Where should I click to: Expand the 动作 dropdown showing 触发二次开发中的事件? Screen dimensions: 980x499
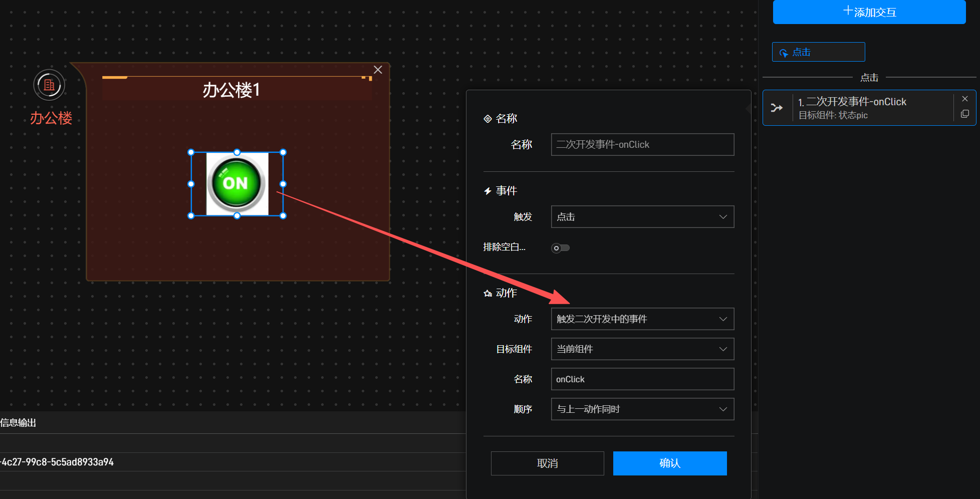point(642,319)
